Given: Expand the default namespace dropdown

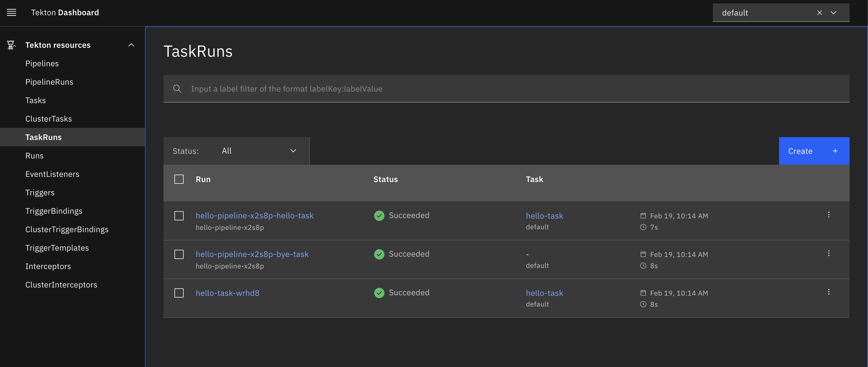Looking at the screenshot, I should [x=833, y=12].
